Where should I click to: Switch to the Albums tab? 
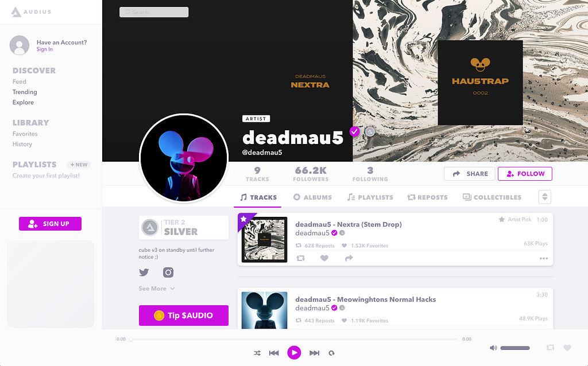(312, 197)
